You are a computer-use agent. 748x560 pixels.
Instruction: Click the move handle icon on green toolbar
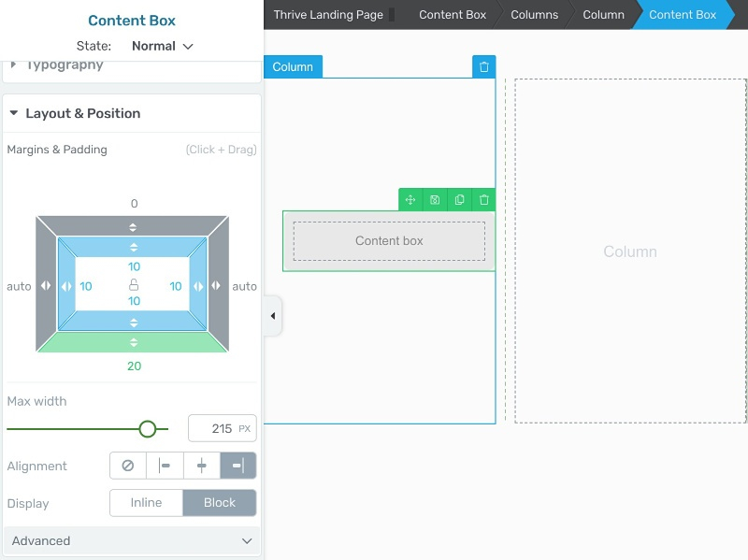[x=410, y=200]
